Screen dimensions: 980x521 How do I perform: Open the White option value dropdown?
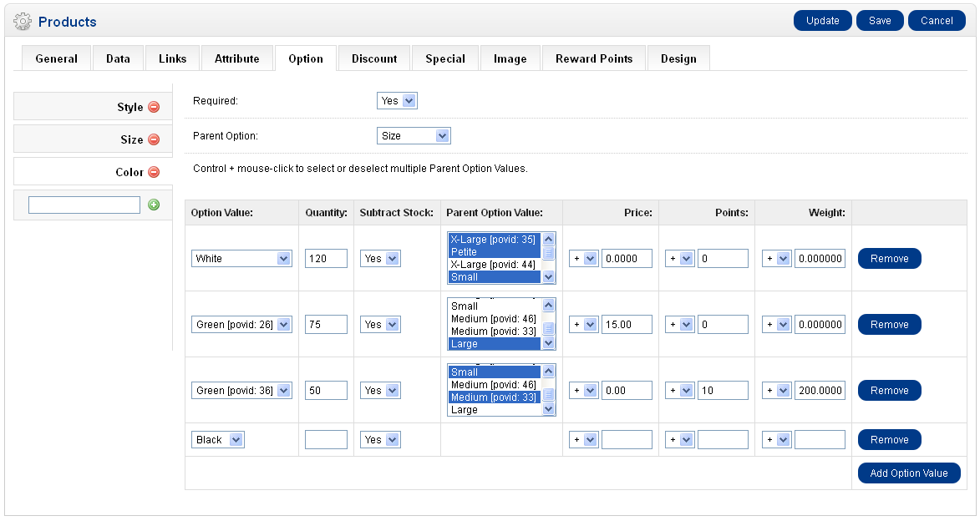[241, 259]
